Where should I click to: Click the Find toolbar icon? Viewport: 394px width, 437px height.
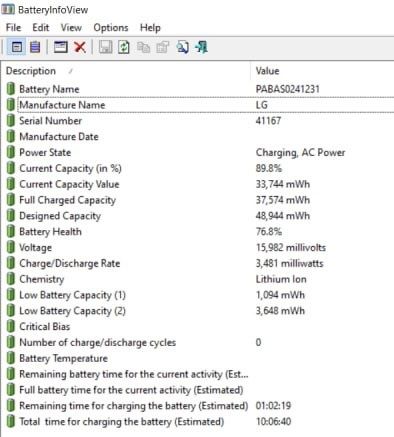click(x=182, y=47)
